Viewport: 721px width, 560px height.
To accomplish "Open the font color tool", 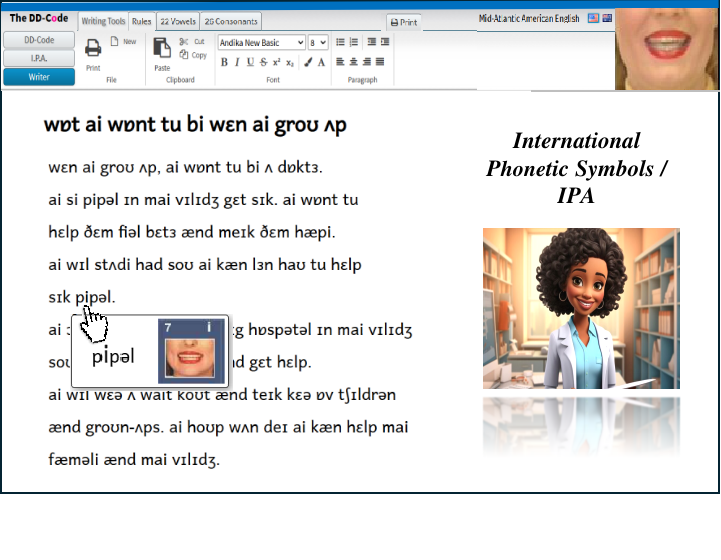I will [321, 62].
